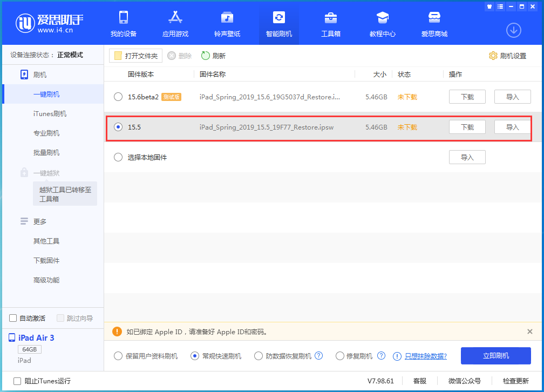Open help for 修复刷机
544x392 pixels.
pos(381,356)
